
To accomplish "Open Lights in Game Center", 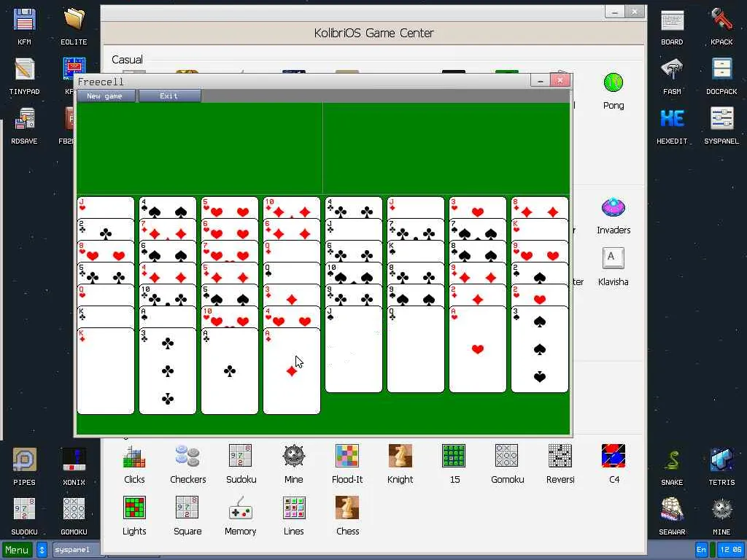I will (x=134, y=516).
